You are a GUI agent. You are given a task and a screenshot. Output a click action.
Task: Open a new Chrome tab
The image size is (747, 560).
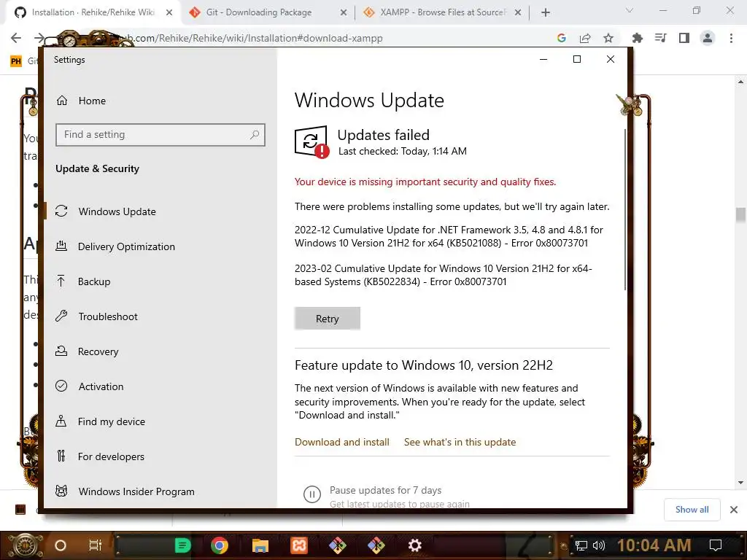(546, 12)
